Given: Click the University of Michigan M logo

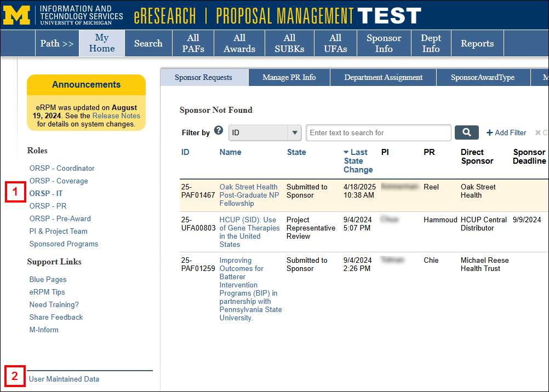Looking at the screenshot, I should pos(16,15).
